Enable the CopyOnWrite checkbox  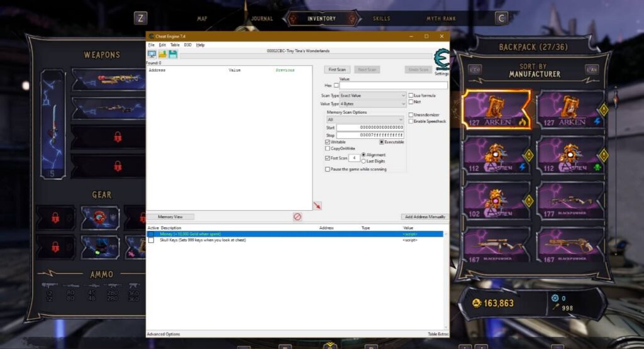pyautogui.click(x=327, y=148)
